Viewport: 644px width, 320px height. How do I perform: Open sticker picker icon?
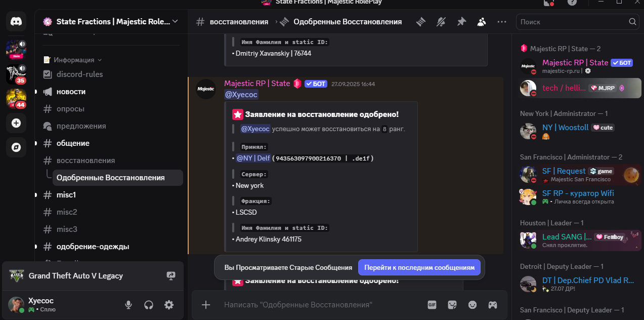[452, 305]
